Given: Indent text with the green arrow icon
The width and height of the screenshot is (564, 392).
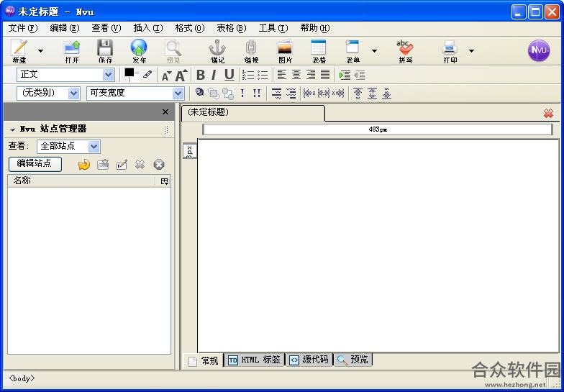Looking at the screenshot, I should [345, 75].
